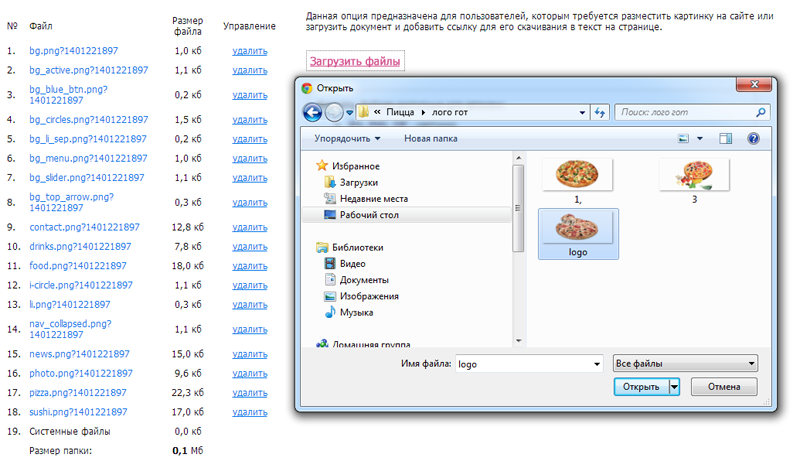Click Новая папка in dialog toolbar
The width and height of the screenshot is (800, 461).
point(431,139)
